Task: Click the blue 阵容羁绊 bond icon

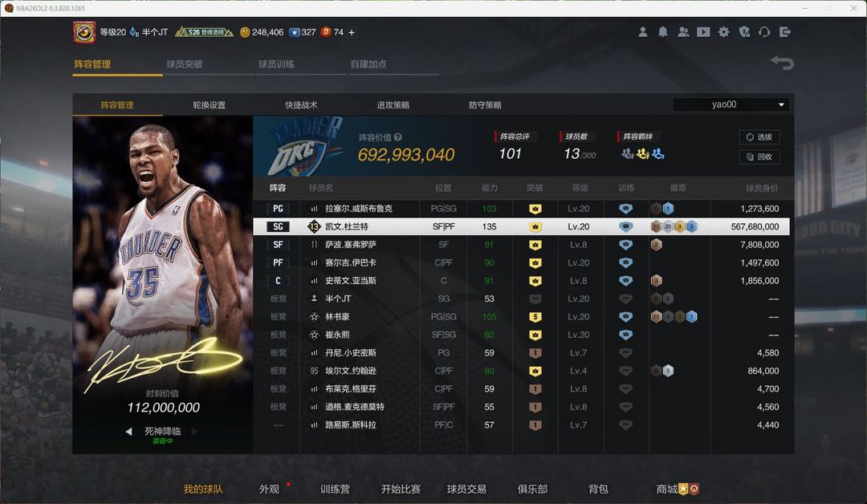Action: [658, 153]
